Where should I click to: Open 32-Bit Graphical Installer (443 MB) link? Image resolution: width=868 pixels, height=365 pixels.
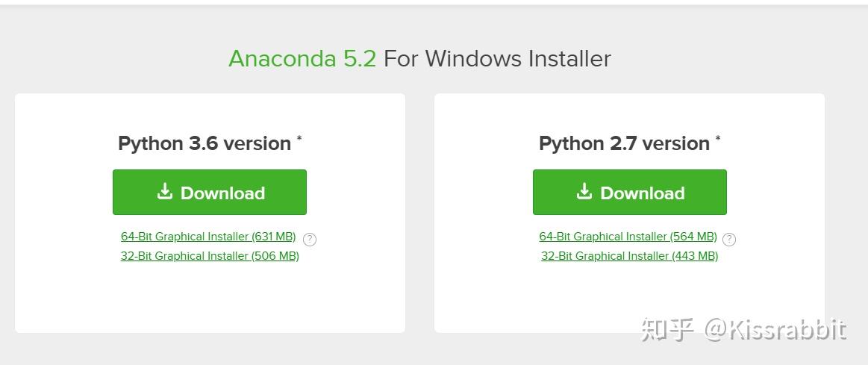click(x=629, y=256)
